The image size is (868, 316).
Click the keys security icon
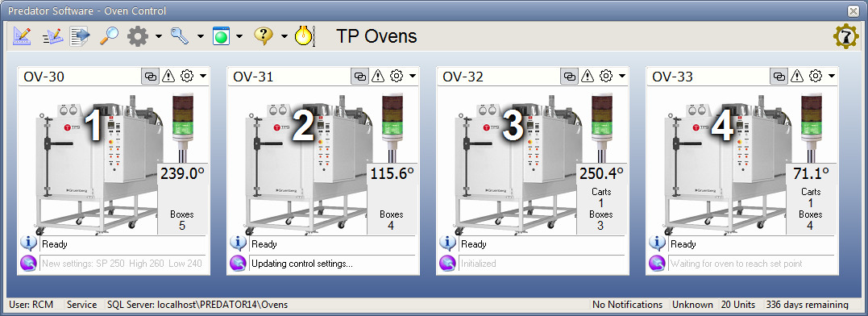pyautogui.click(x=180, y=36)
